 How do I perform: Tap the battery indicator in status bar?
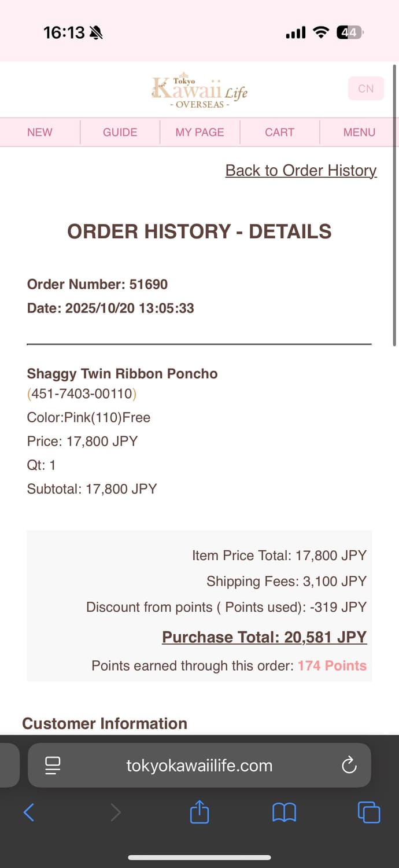349,32
